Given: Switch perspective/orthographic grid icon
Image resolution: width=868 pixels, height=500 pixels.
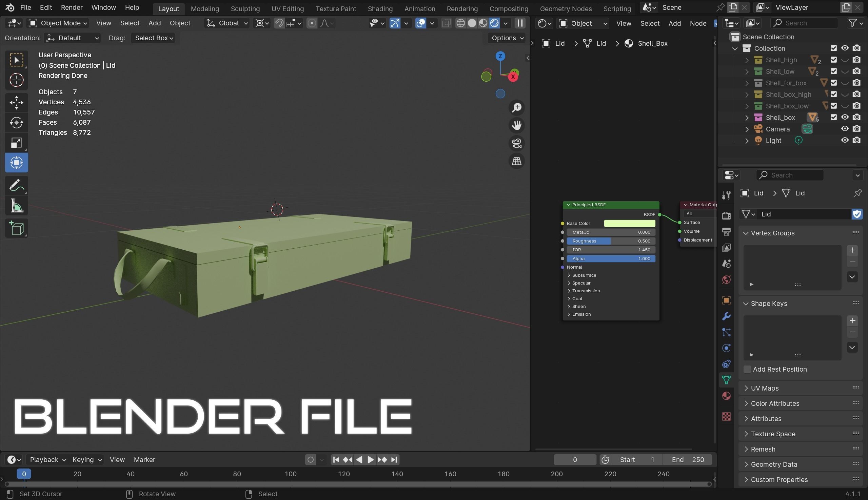Looking at the screenshot, I should point(517,161).
